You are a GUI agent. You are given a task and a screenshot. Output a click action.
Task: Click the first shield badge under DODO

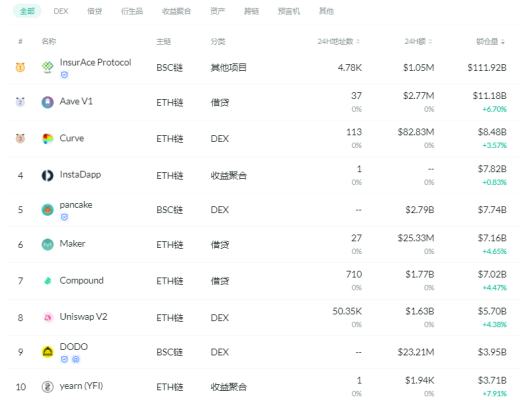pos(64,359)
